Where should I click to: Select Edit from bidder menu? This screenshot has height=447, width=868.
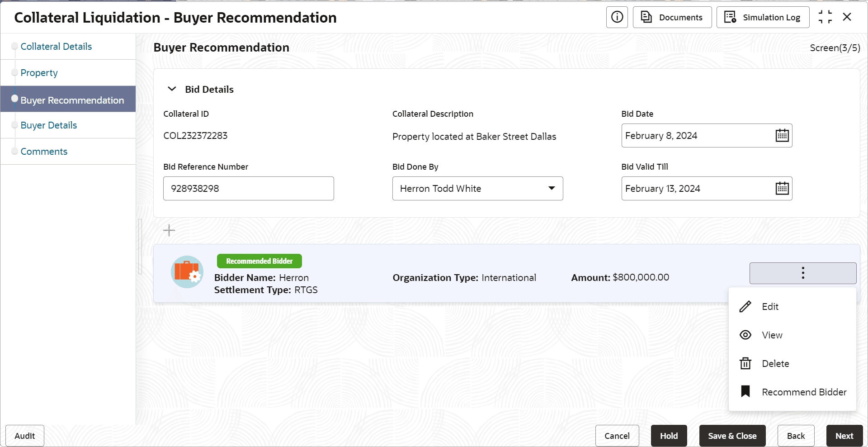770,307
